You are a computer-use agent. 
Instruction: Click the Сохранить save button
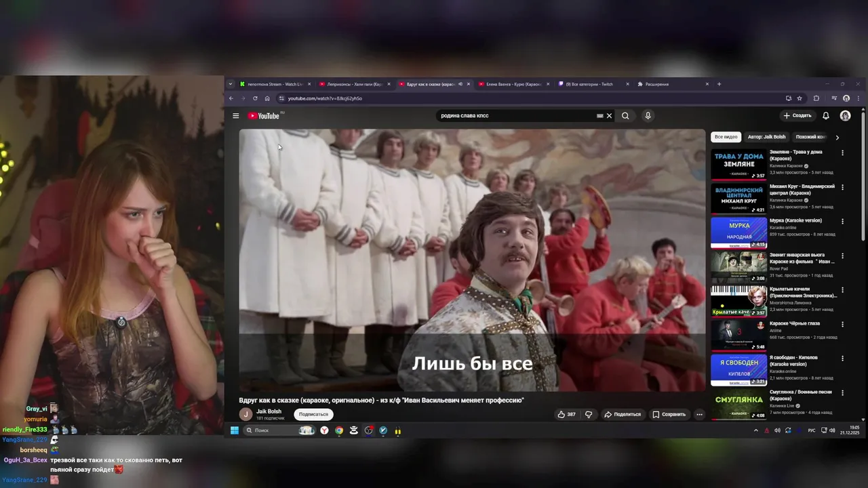coord(669,414)
